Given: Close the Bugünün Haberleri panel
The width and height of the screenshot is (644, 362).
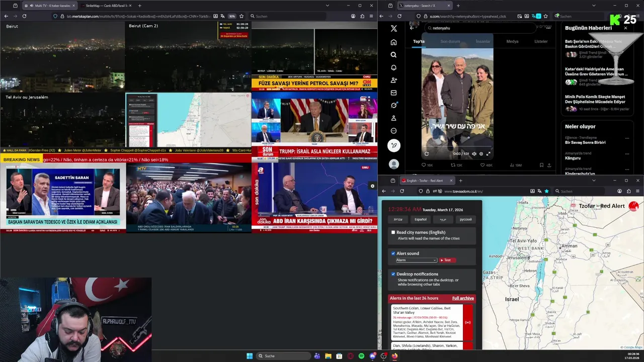Looking at the screenshot, I should pos(625,28).
